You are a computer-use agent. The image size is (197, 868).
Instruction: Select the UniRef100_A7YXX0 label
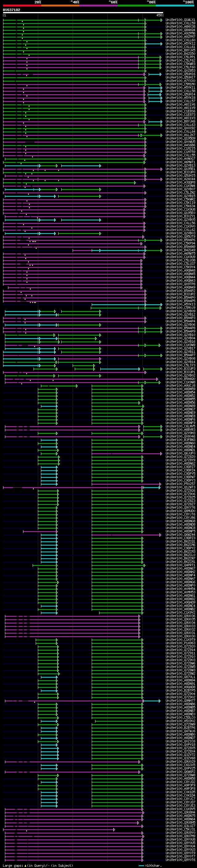[x=180, y=81]
